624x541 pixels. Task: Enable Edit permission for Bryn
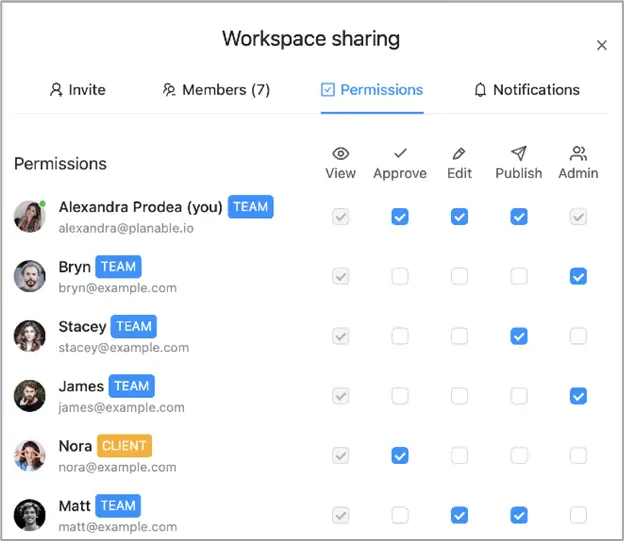pos(459,276)
